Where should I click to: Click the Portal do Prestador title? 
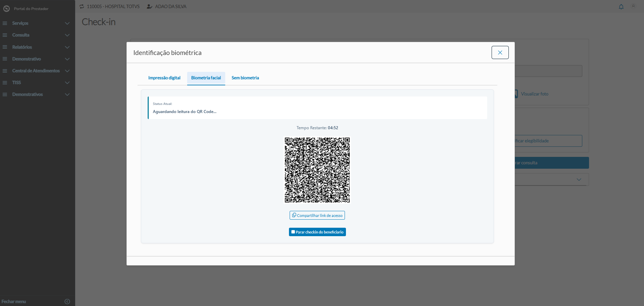point(31,9)
